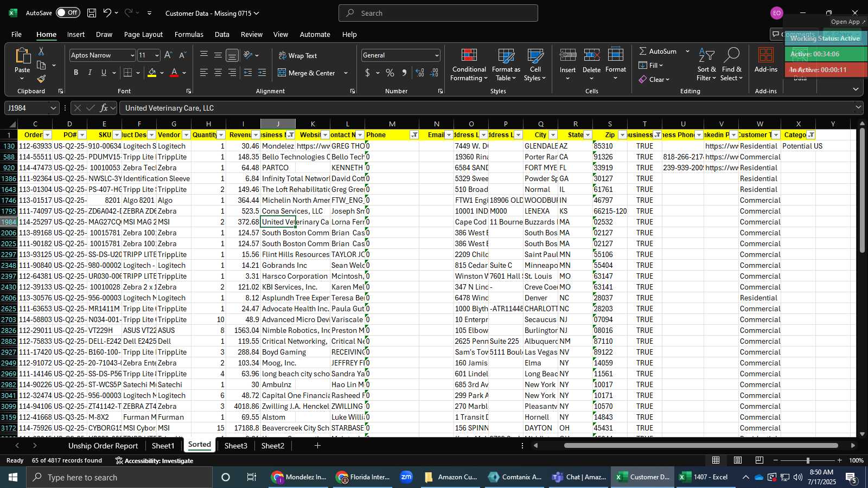Apply Comma Style format
Image resolution: width=868 pixels, height=488 pixels.
tap(404, 73)
